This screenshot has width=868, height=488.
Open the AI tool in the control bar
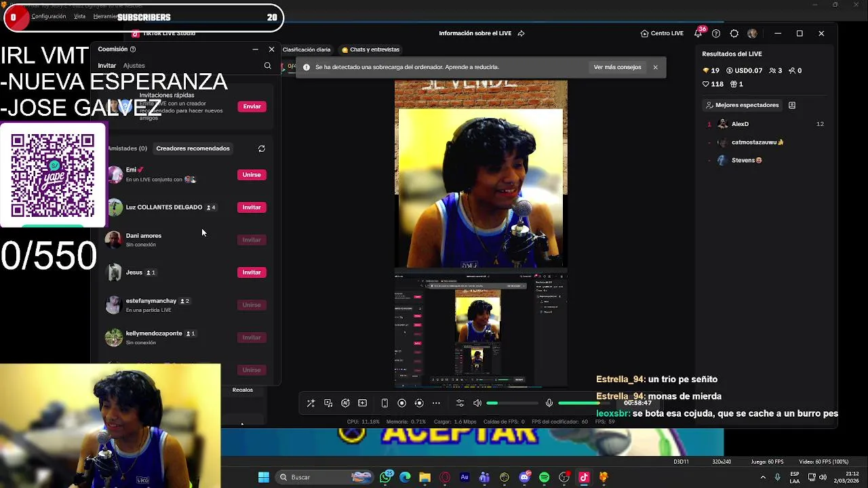point(345,403)
